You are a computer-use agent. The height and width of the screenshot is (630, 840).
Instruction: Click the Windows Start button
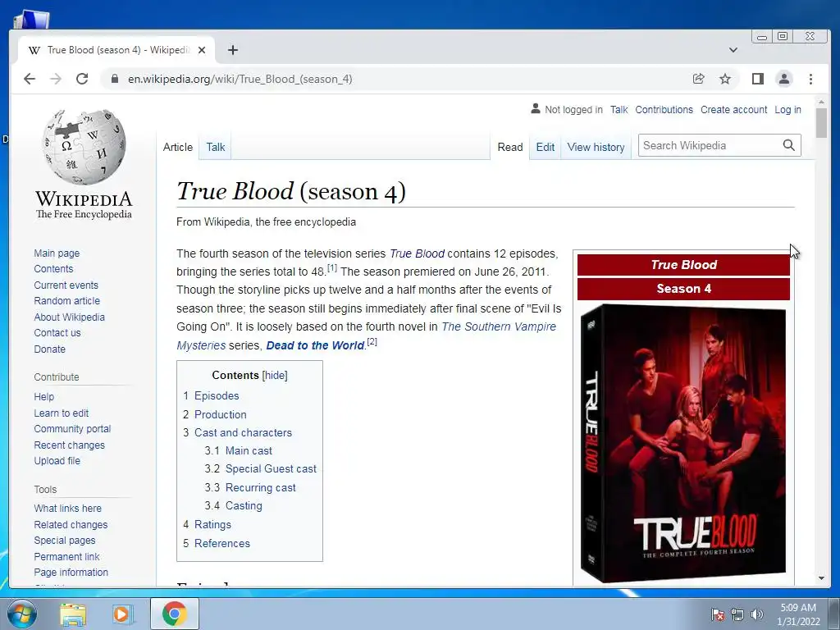[22, 614]
